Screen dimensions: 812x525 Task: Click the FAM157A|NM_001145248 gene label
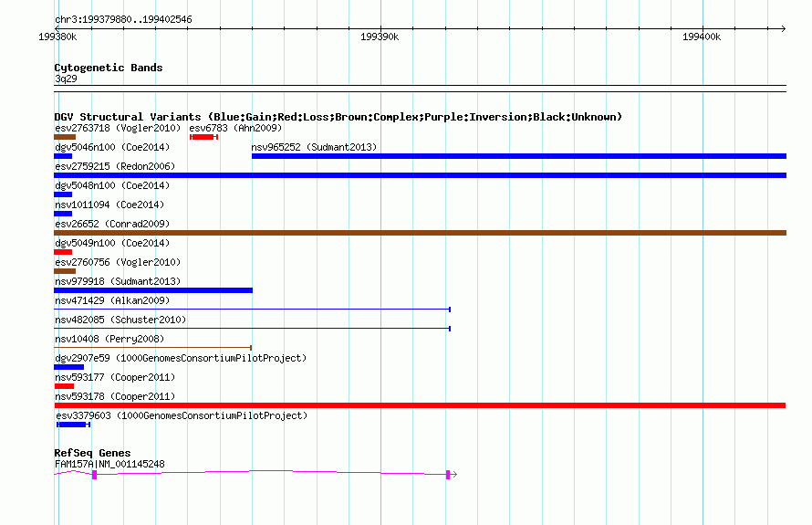109,464
